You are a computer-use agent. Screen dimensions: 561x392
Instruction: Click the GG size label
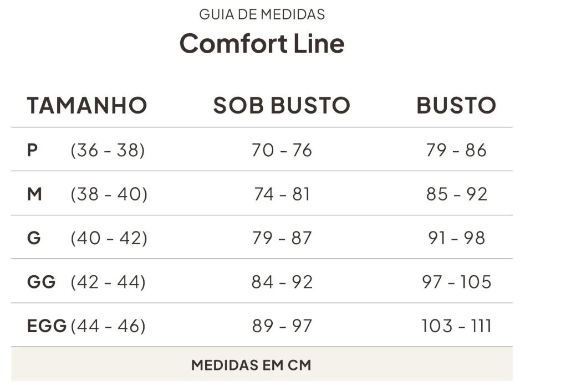pyautogui.click(x=42, y=282)
